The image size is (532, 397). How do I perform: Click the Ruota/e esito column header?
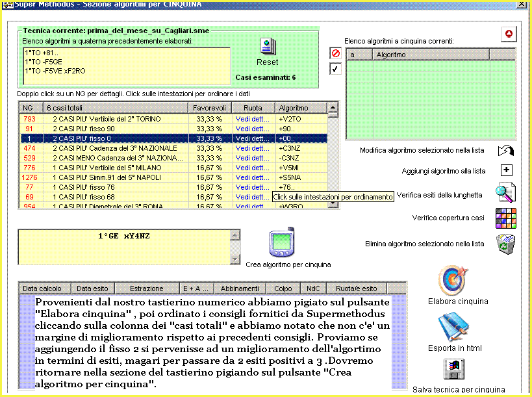pyautogui.click(x=357, y=288)
